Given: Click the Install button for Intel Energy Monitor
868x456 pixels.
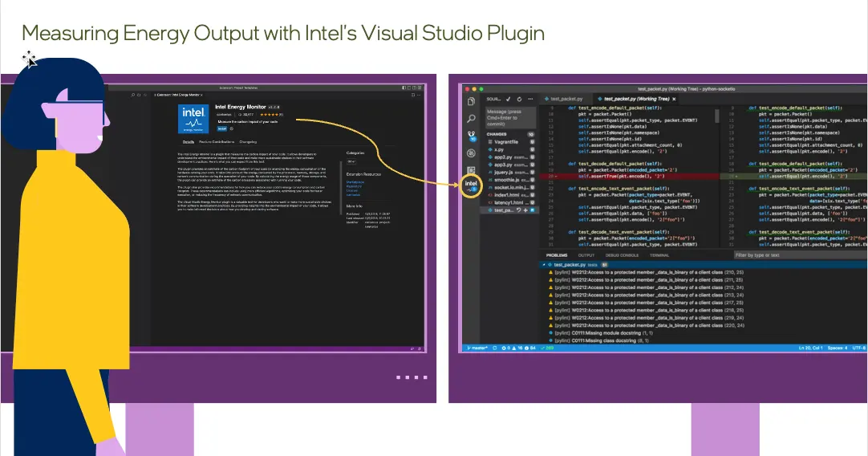Looking at the screenshot, I should [222, 128].
